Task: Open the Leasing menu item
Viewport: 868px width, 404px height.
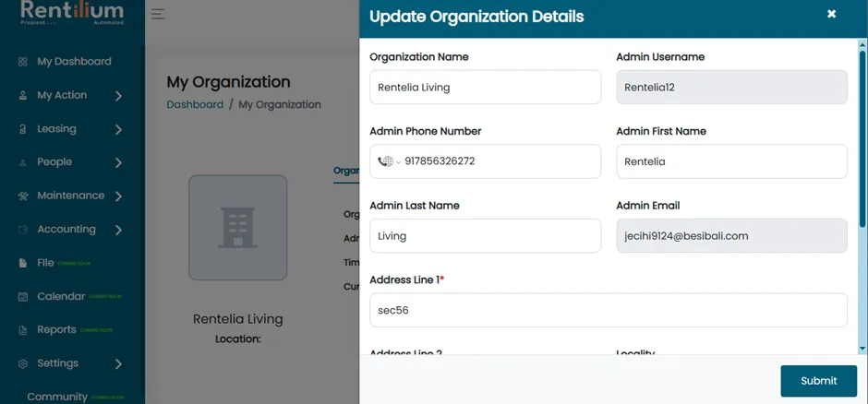Action: 56,129
